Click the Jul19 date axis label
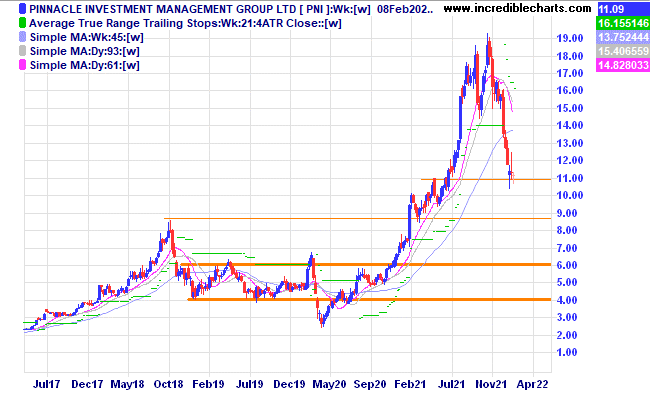 [250, 384]
